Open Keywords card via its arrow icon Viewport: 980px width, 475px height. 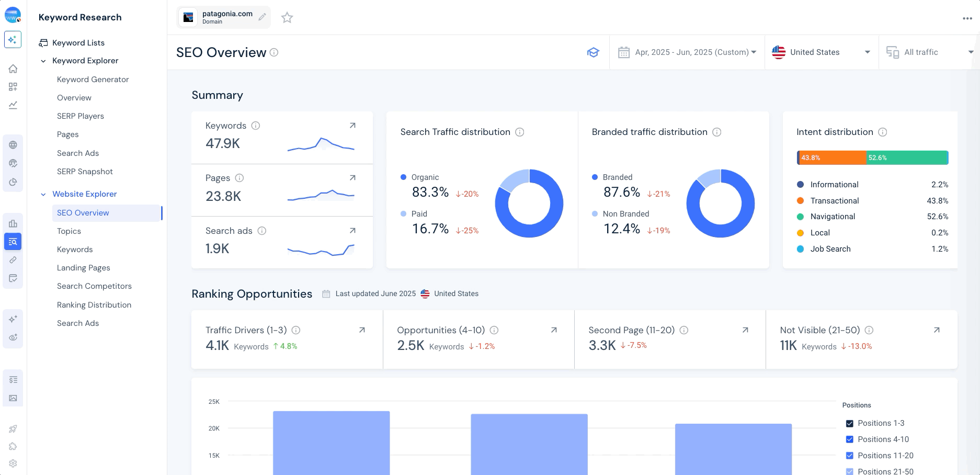pyautogui.click(x=352, y=126)
